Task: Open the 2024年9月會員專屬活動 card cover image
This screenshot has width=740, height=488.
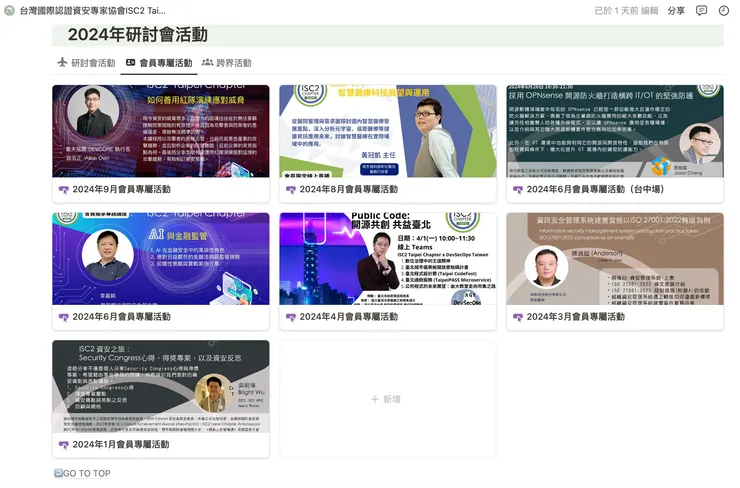Action: point(161,131)
